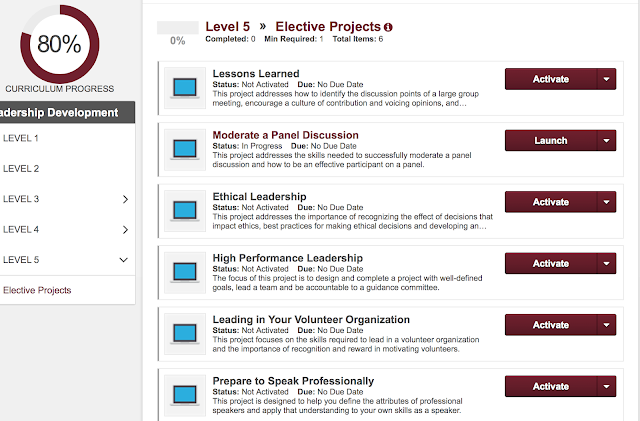Click the Leading in Your Volunteer Organization icon
The width and height of the screenshot is (640, 421).
pyautogui.click(x=185, y=334)
